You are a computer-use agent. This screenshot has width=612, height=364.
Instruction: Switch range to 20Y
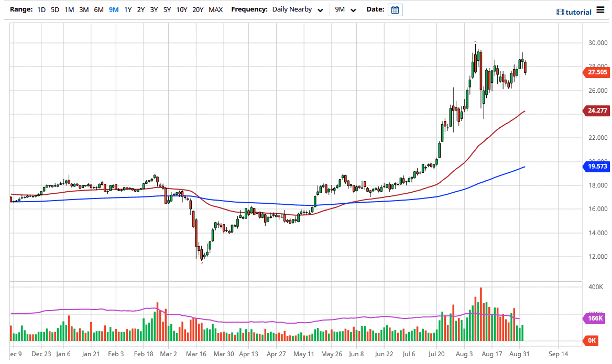(198, 10)
